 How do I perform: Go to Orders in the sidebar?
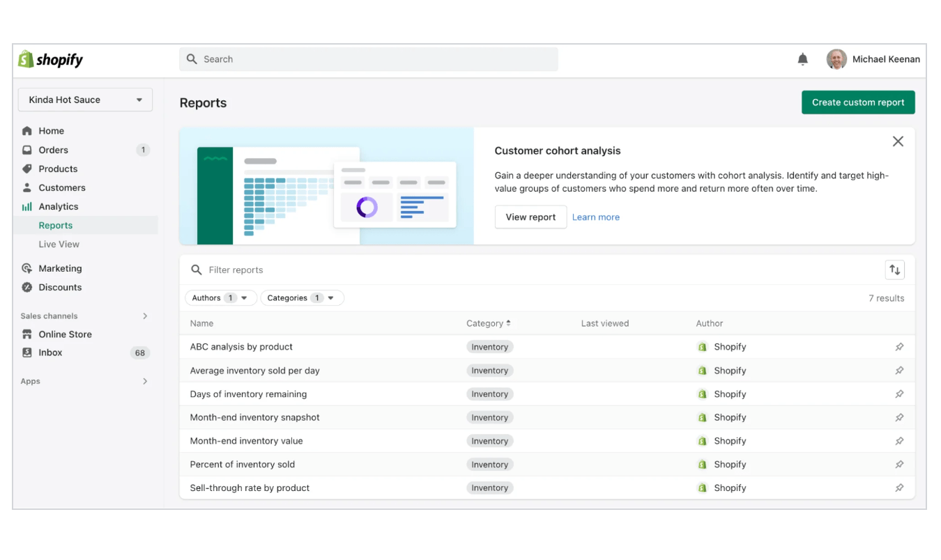click(x=54, y=150)
